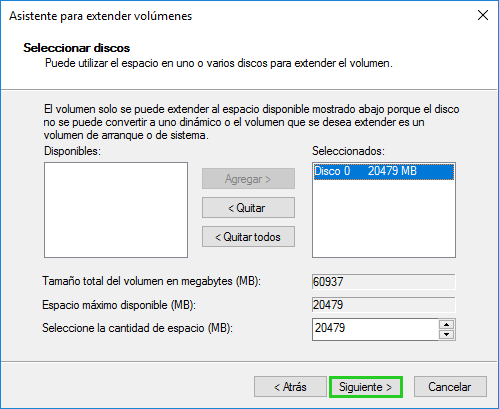Select Disco 0 in the Seleccionados list
The width and height of the screenshot is (499, 409).
pos(384,171)
